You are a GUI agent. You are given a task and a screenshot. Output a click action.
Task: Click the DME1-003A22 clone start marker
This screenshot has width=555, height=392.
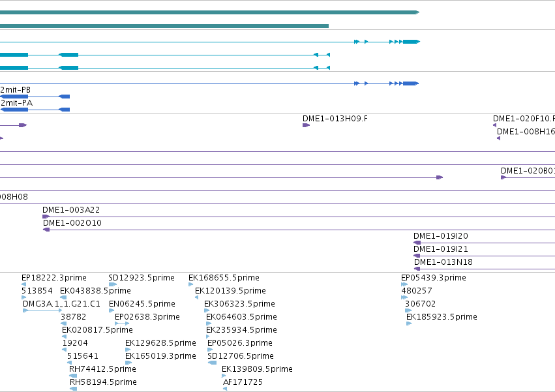point(46,217)
